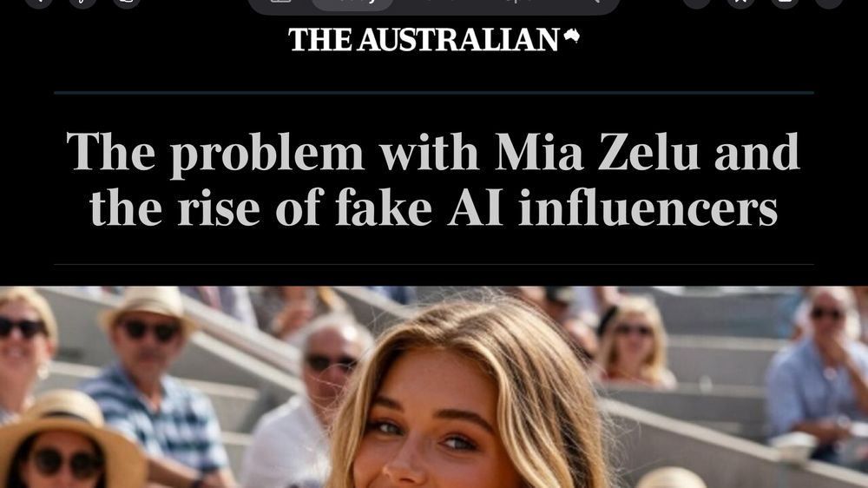Click the second circular button in left toolbar group
The image size is (868, 488).
[82, 3]
